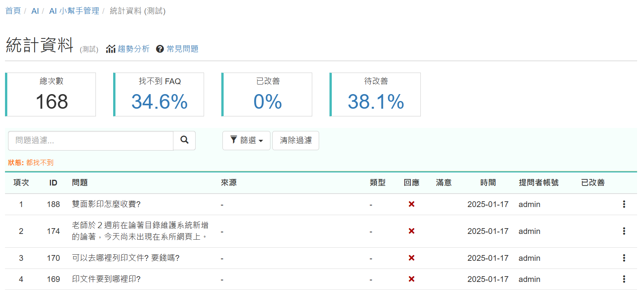Click the red X response icon for ID 174
The height and width of the screenshot is (290, 644).
click(411, 231)
